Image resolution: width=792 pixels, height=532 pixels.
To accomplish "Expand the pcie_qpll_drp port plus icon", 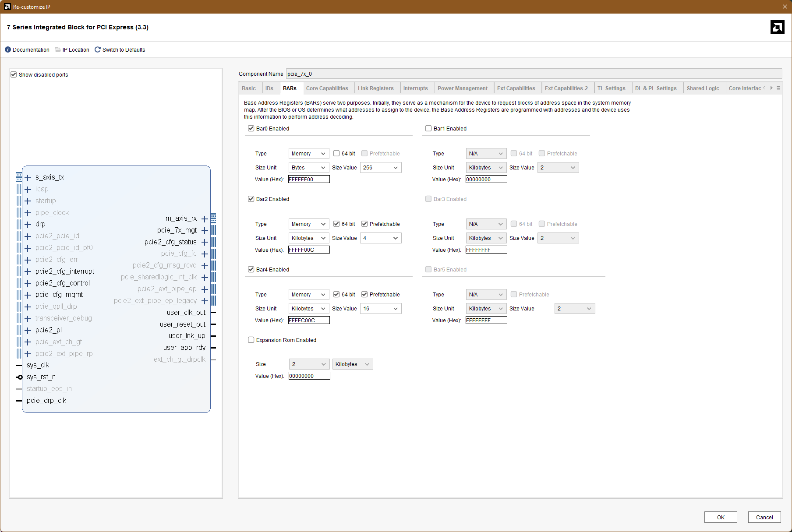I will pyautogui.click(x=28, y=307).
